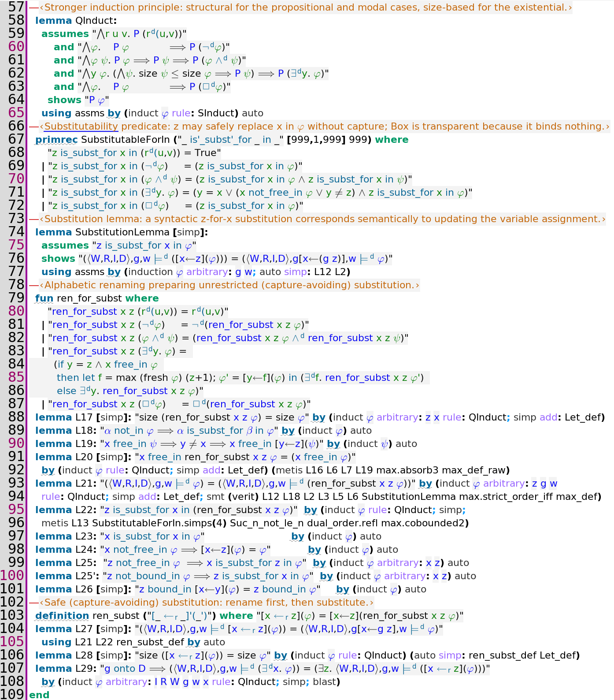Image resolution: width=614 pixels, height=700 pixels.
Task: Click the underlined word Substitutability in the comment
Action: pos(81,127)
